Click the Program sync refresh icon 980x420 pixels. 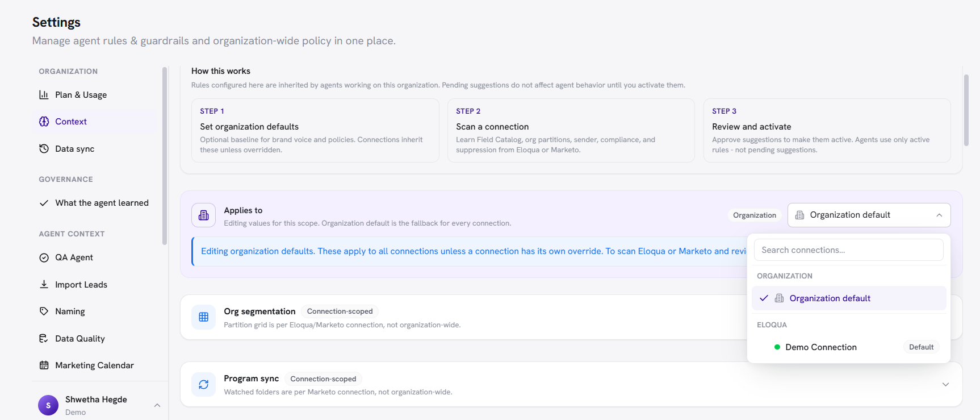tap(203, 385)
